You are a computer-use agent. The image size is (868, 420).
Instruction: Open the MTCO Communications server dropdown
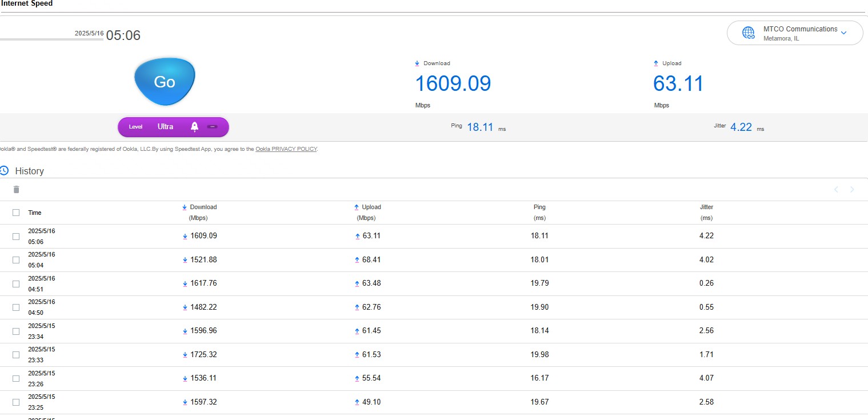pos(795,33)
